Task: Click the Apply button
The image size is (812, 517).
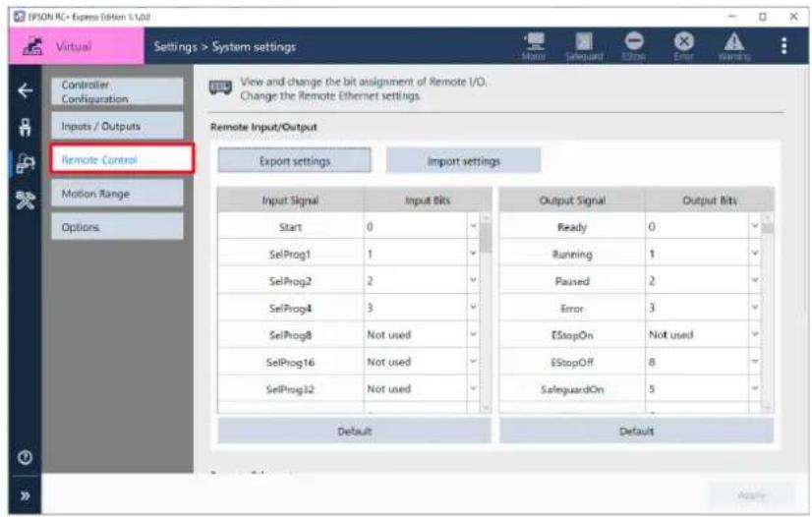Action: tap(751, 495)
